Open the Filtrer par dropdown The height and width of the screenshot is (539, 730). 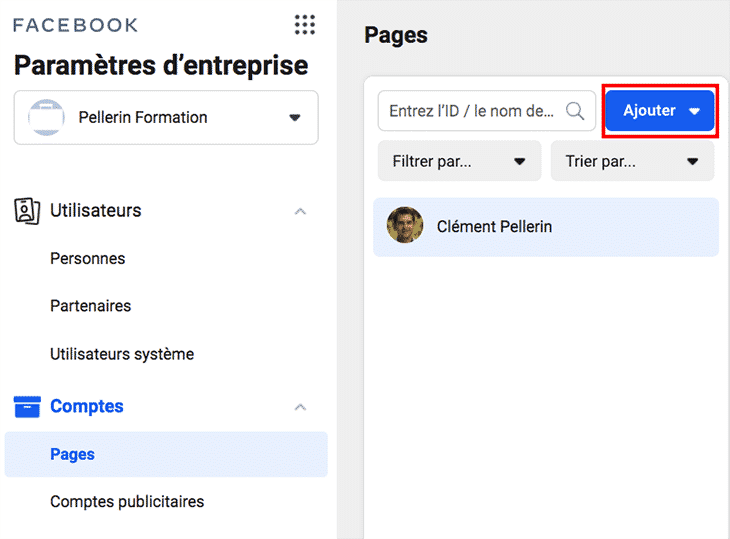[459, 161]
